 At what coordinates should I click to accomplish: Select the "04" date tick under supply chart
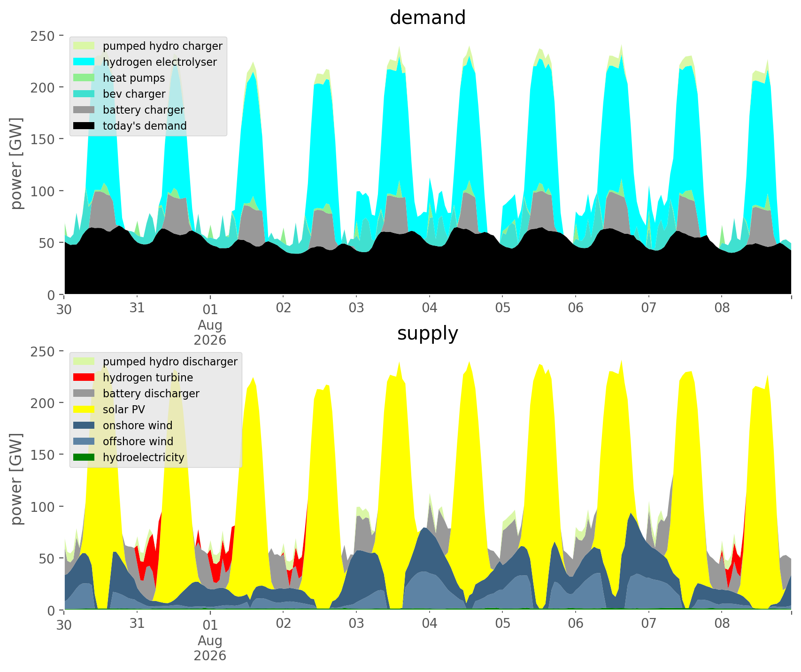(x=430, y=624)
